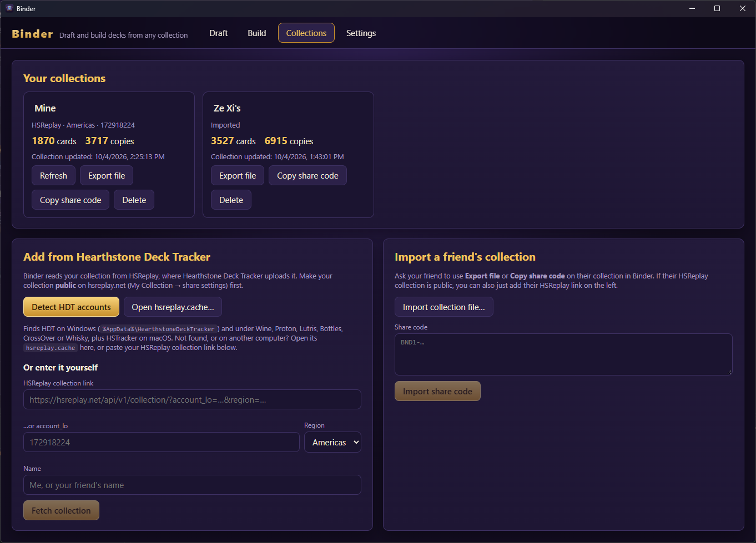756x543 pixels.
Task: Click the '3717 copies' count
Action: 109,141
